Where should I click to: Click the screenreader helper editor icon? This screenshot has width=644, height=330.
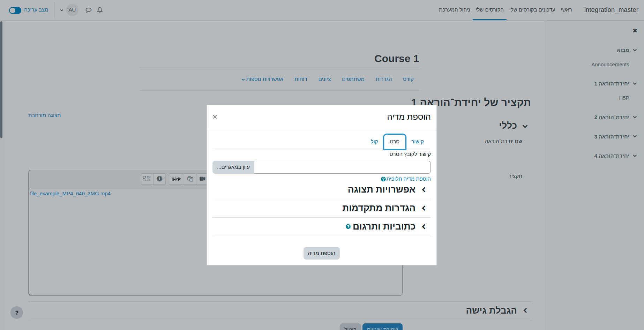click(147, 179)
